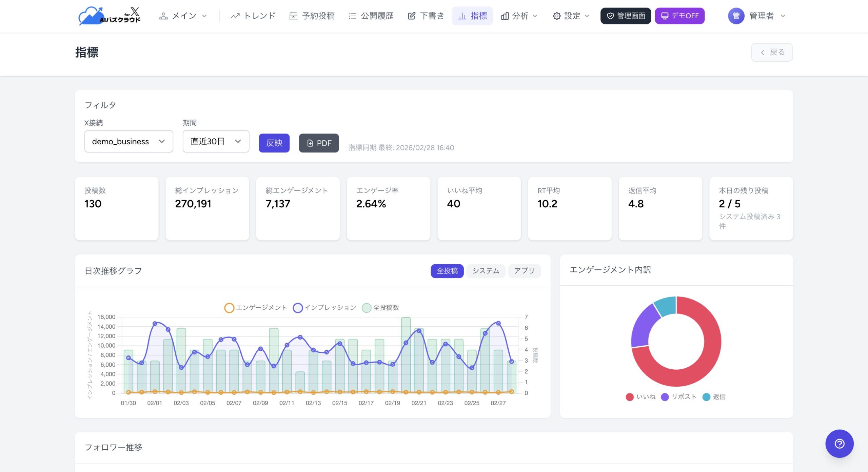This screenshot has width=868, height=472.
Task: Switch graph to アプリ tab
Action: pyautogui.click(x=524, y=271)
